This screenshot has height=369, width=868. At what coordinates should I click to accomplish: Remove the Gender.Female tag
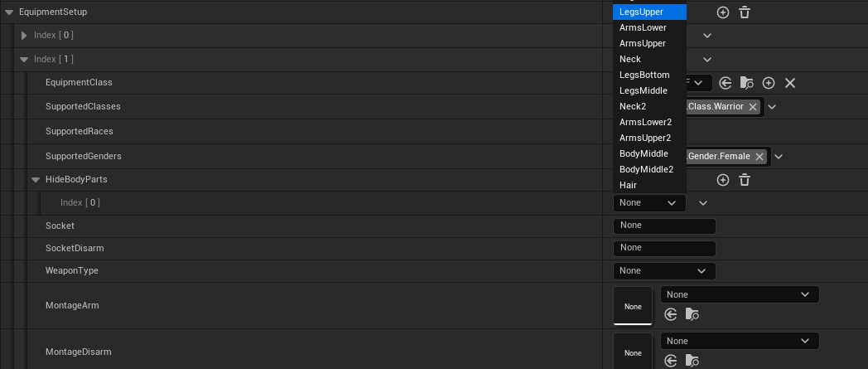point(759,157)
